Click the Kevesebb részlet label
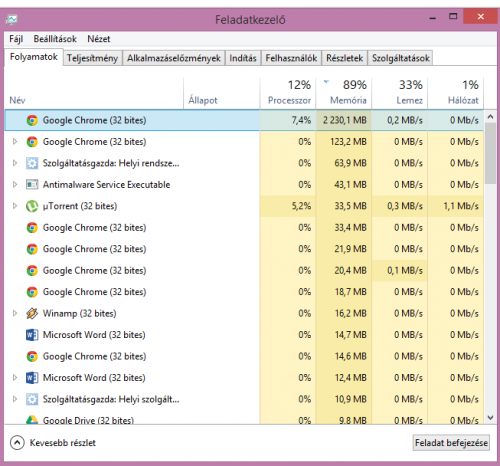Image resolution: width=500 pixels, height=466 pixels. coord(63,443)
